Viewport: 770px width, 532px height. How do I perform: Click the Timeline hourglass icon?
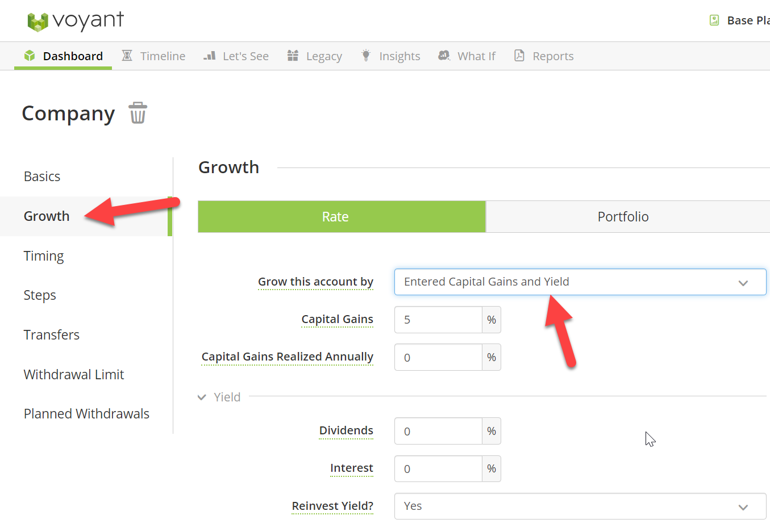tap(127, 55)
